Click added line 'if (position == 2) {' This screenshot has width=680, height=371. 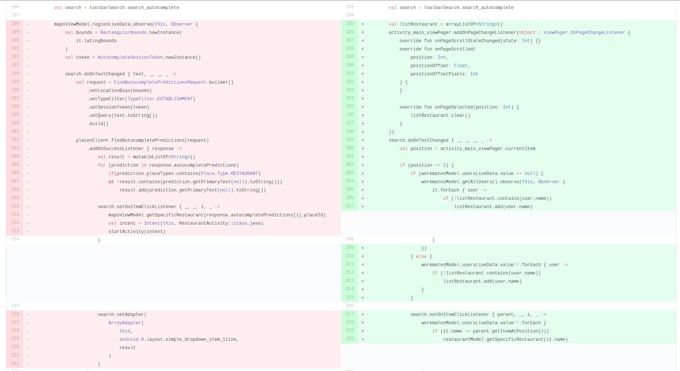pyautogui.click(x=427, y=165)
